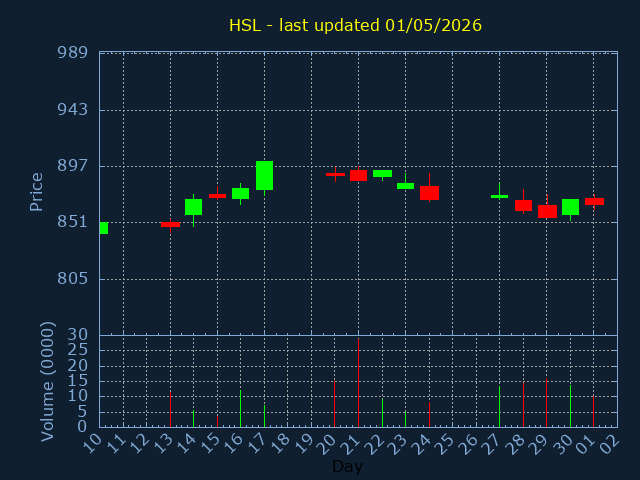Click the green candlestick at day 10
Image resolution: width=640 pixels, height=480 pixels.
coord(104,228)
